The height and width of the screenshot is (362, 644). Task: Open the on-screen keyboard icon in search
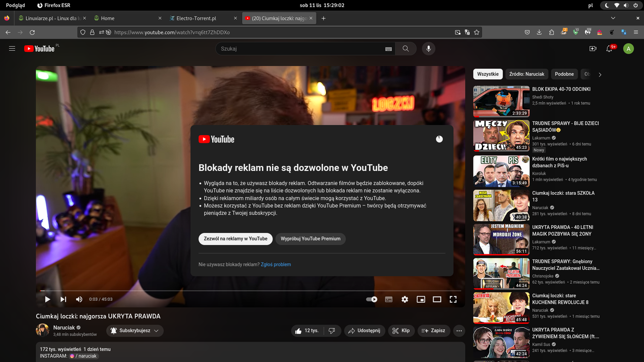388,49
